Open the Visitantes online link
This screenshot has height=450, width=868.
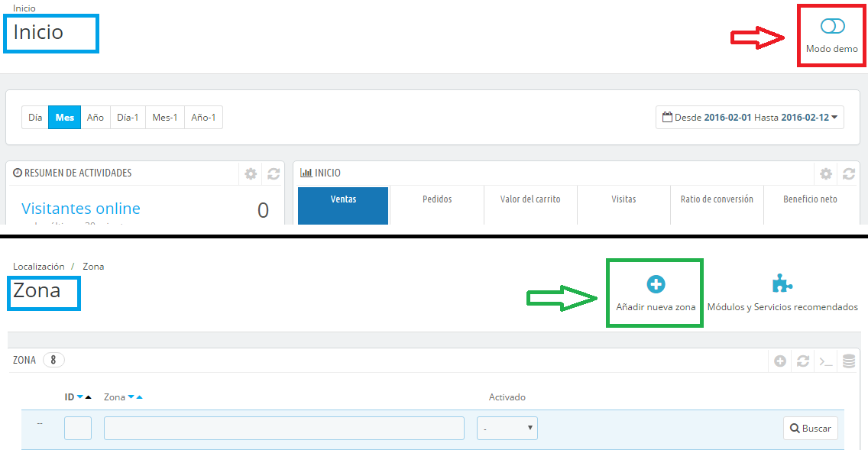[81, 209]
